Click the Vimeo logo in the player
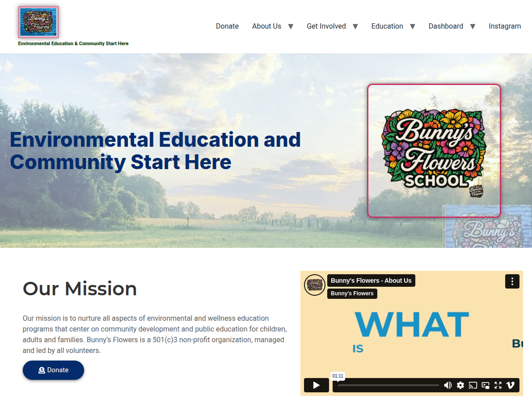The width and height of the screenshot is (532, 408). coord(511,385)
